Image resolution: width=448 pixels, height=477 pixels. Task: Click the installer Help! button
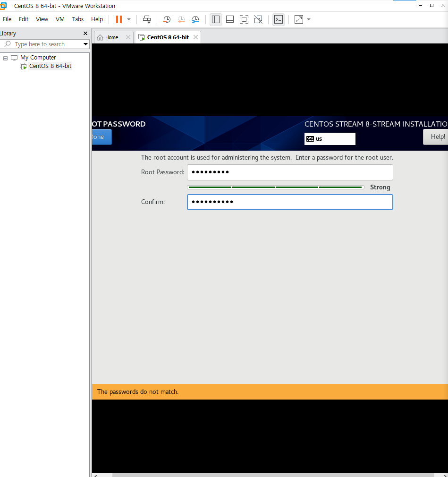(436, 137)
